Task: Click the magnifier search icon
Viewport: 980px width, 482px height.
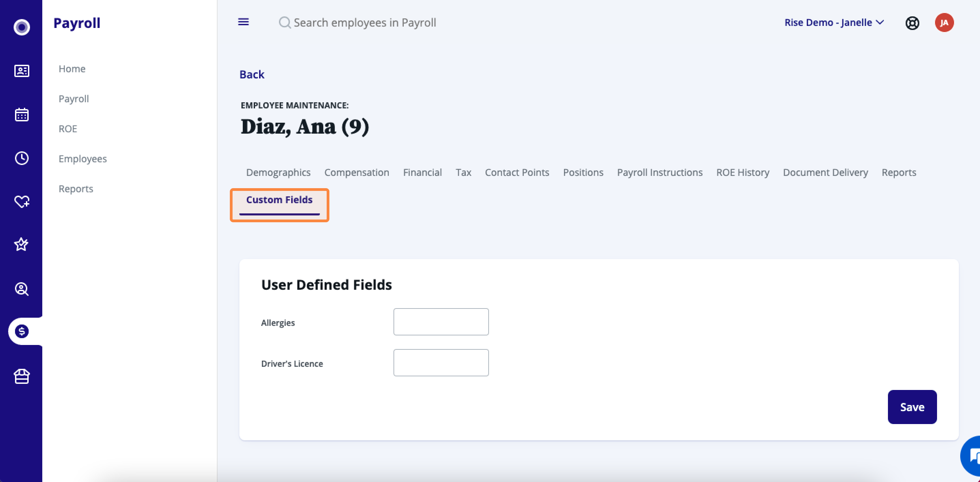Action: click(285, 22)
